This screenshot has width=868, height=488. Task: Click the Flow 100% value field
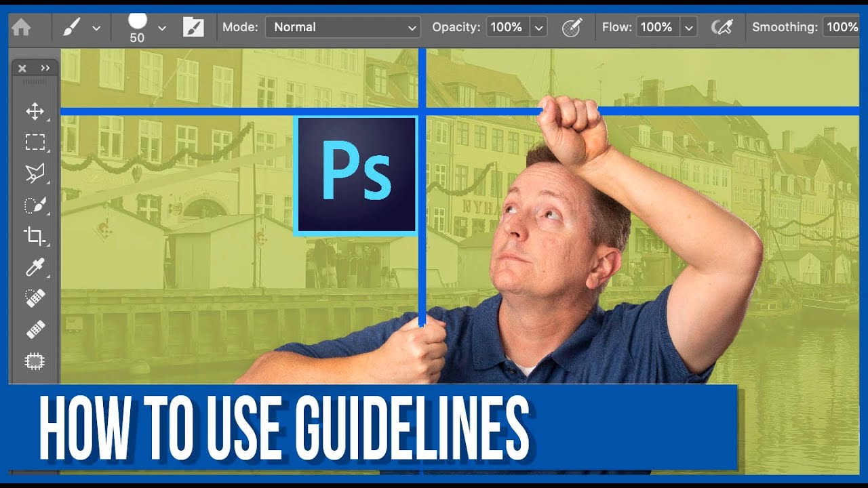pyautogui.click(x=656, y=28)
